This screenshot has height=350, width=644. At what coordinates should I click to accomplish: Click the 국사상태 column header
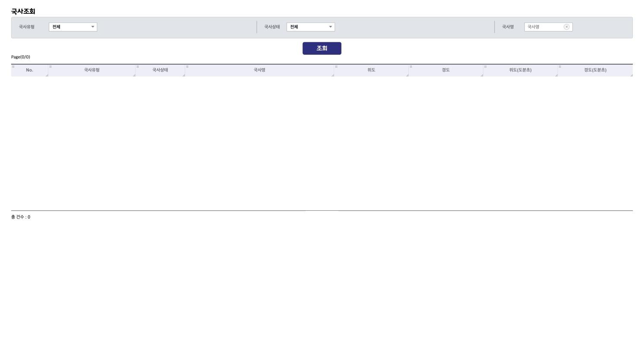point(160,70)
